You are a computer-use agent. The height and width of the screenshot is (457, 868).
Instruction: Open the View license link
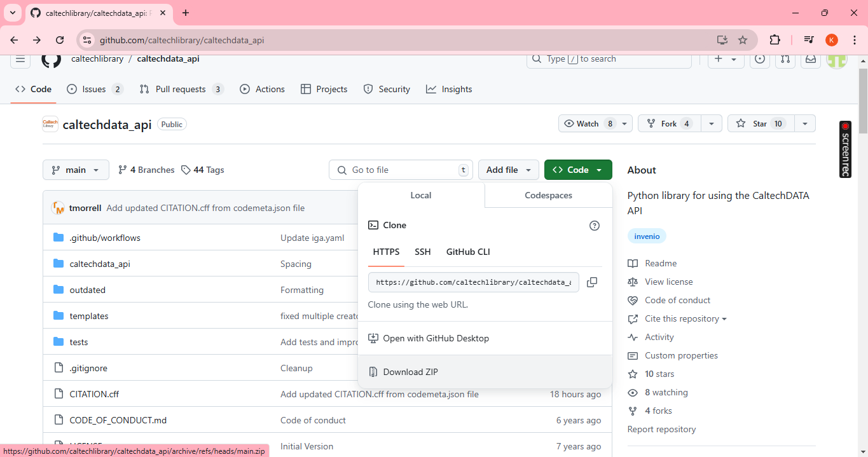[668, 282]
